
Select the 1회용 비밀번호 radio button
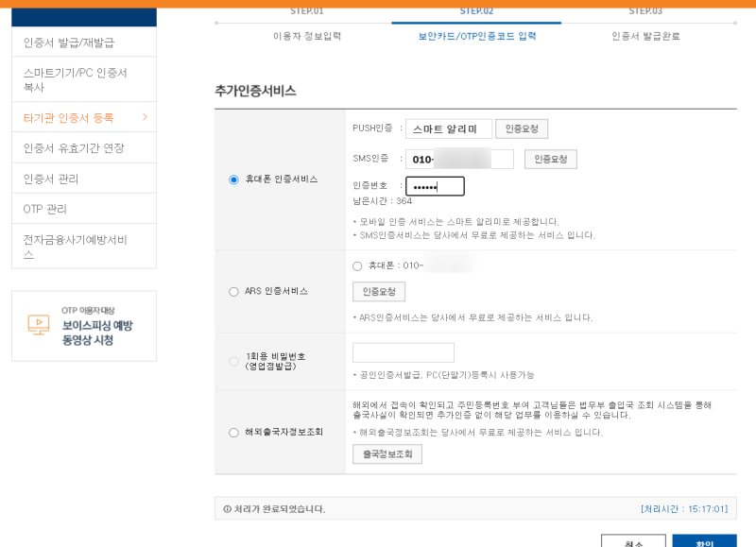pos(233,361)
